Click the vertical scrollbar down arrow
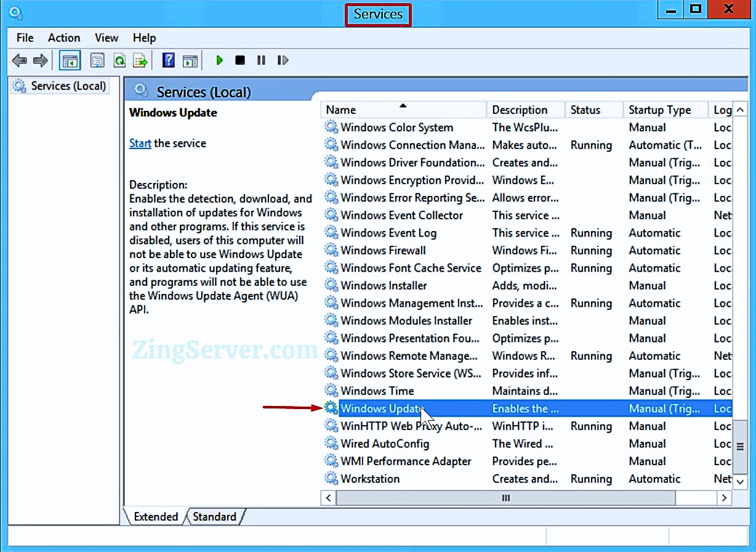Viewport: 756px width, 552px height. point(740,482)
